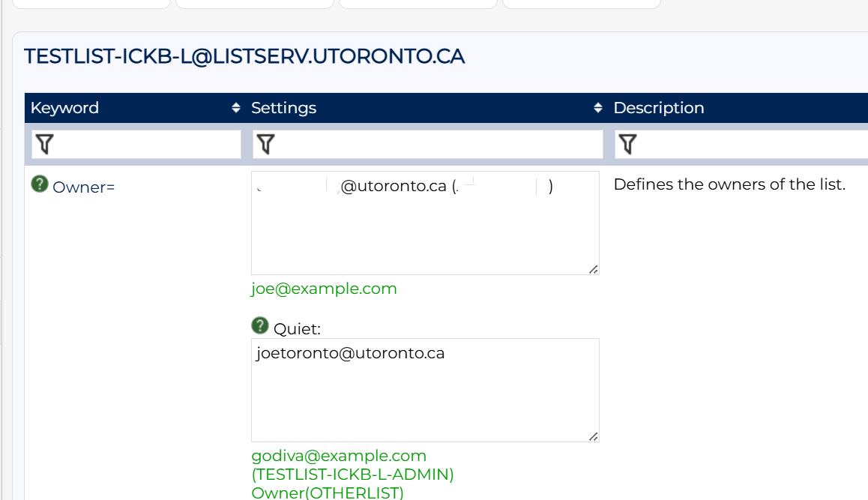Grab the Owner textarea resize handle
Screen dimensions: 868x500
pos(593,269)
